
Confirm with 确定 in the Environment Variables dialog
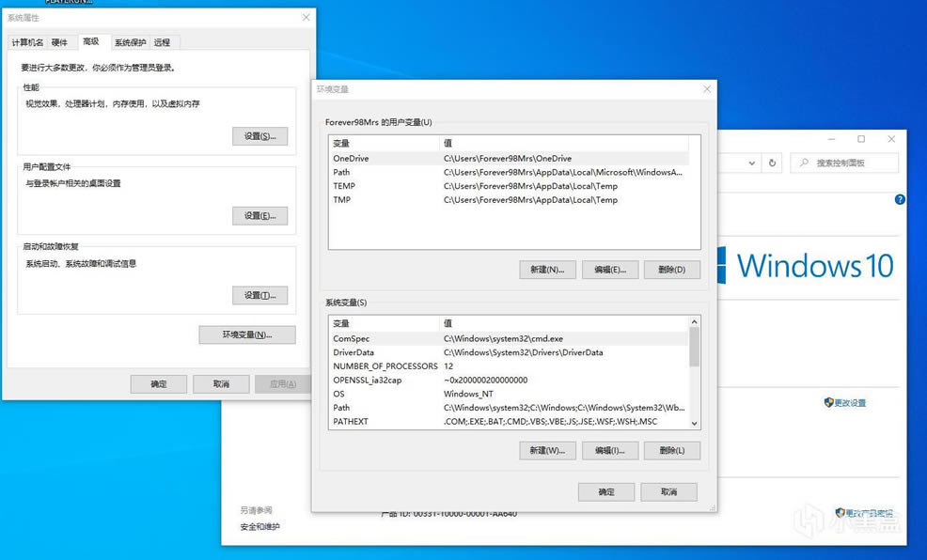(x=606, y=491)
